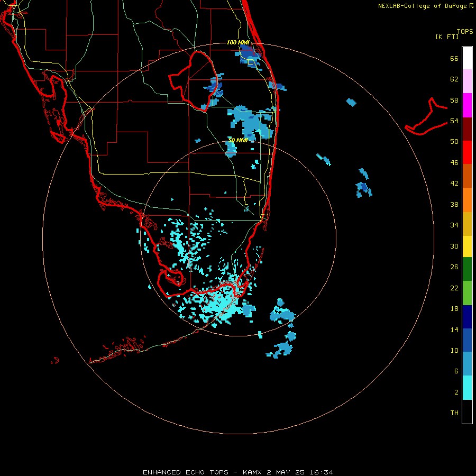Click the navy 14-18 kft legend swatch
The height and width of the screenshot is (476, 476).
(467, 317)
